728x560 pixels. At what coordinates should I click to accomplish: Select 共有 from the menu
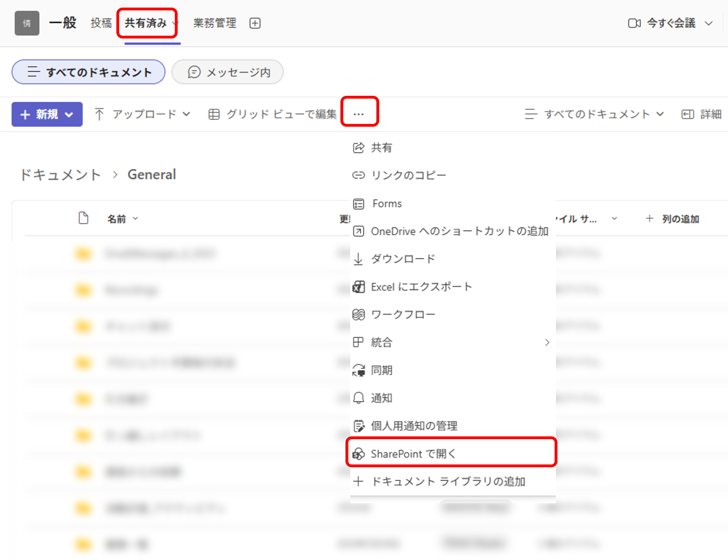(x=453, y=147)
